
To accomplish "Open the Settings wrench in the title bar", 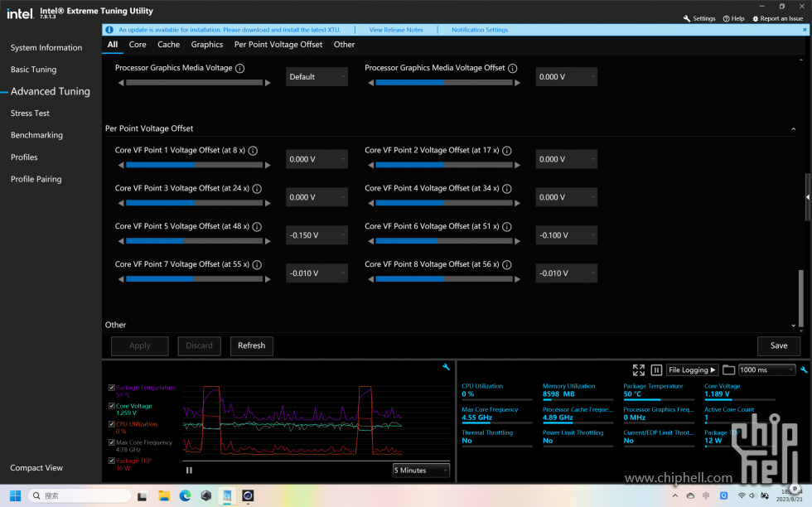I will click(687, 19).
